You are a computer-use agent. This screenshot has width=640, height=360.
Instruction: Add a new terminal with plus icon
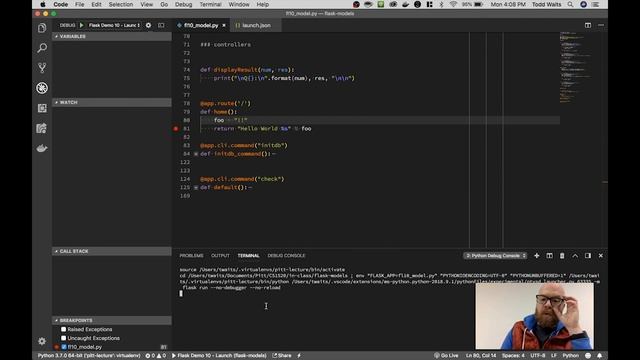537,256
